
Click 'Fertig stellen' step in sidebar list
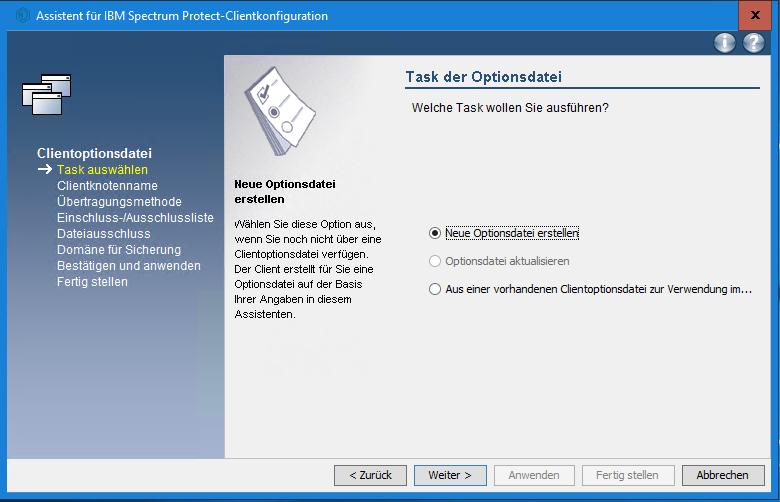tap(92, 282)
